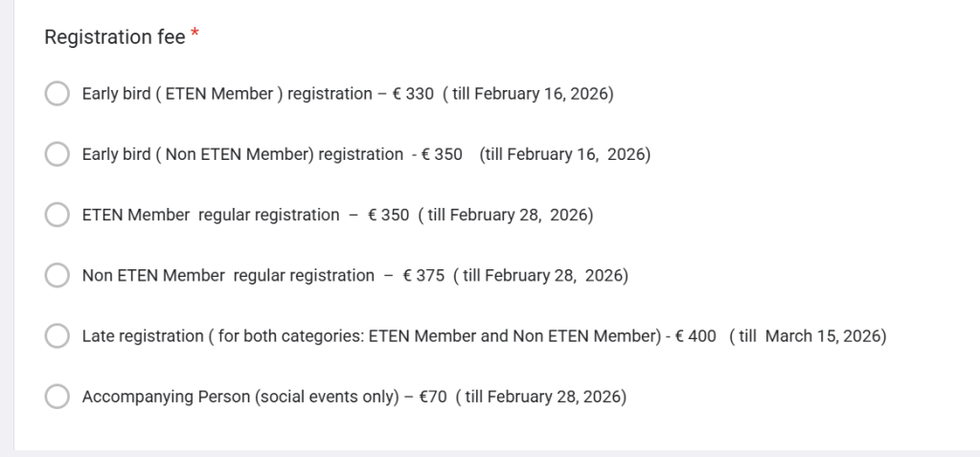Click the '€70' accompanying person price
The height and width of the screenshot is (457, 980).
coord(433,397)
